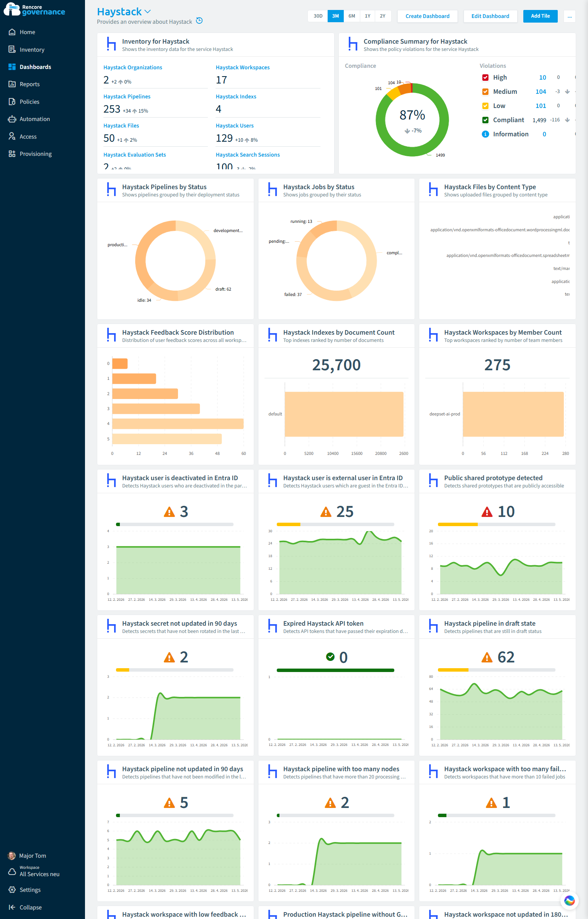Click the Settings gear icon
588x919 pixels.
[x=12, y=890]
